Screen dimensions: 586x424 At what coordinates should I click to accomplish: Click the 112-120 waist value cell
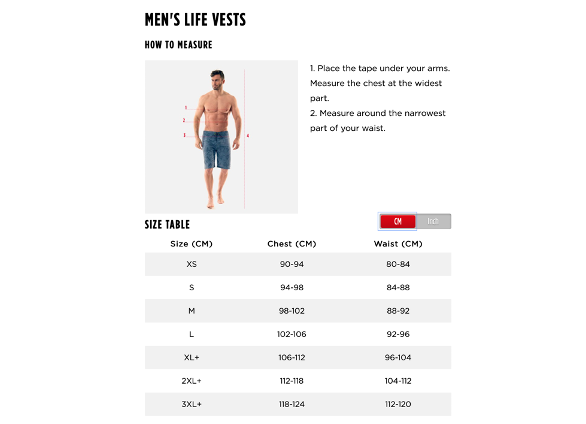pos(398,404)
